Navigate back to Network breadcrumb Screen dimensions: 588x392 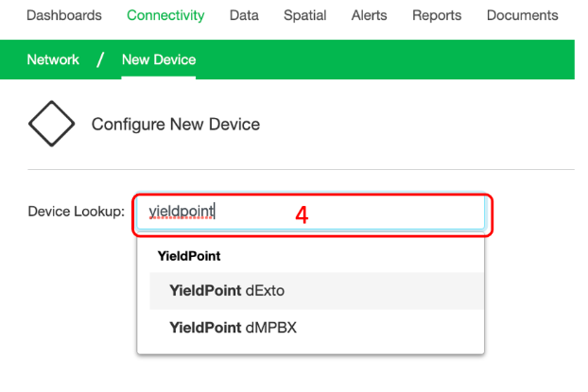click(53, 60)
